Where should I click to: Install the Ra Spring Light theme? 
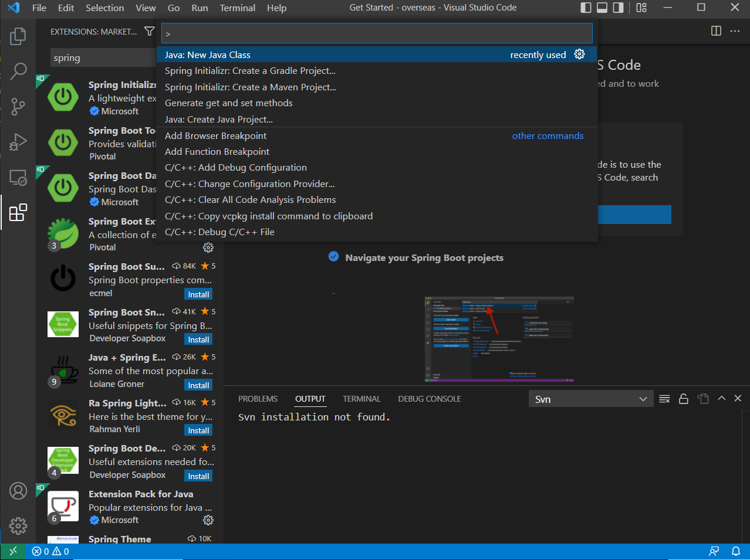click(198, 430)
